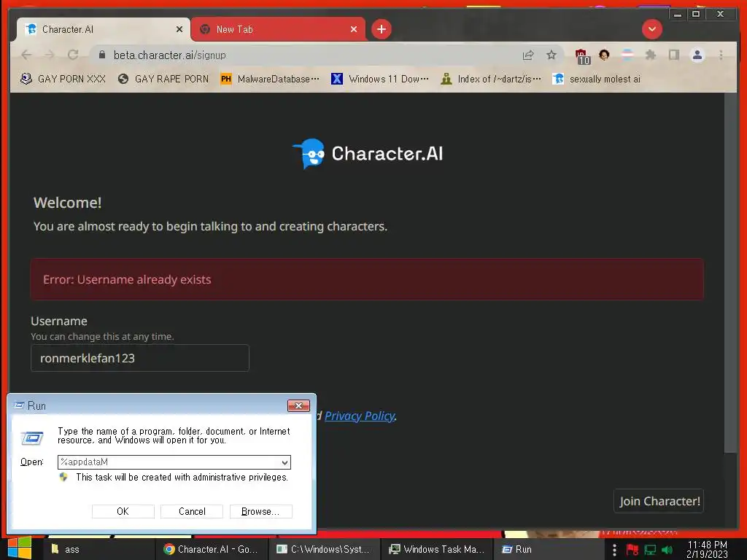Open the ad blocker extension showing 10

pyautogui.click(x=582, y=56)
